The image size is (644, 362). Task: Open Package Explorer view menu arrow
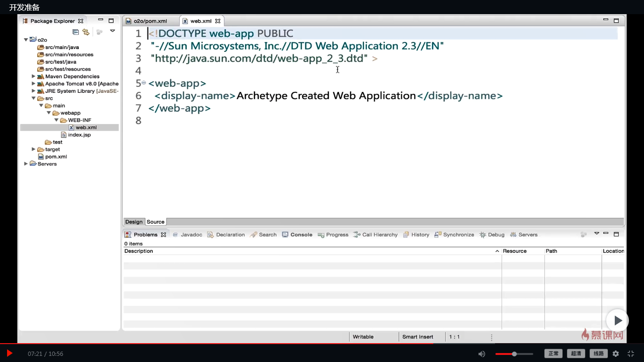pyautogui.click(x=112, y=31)
